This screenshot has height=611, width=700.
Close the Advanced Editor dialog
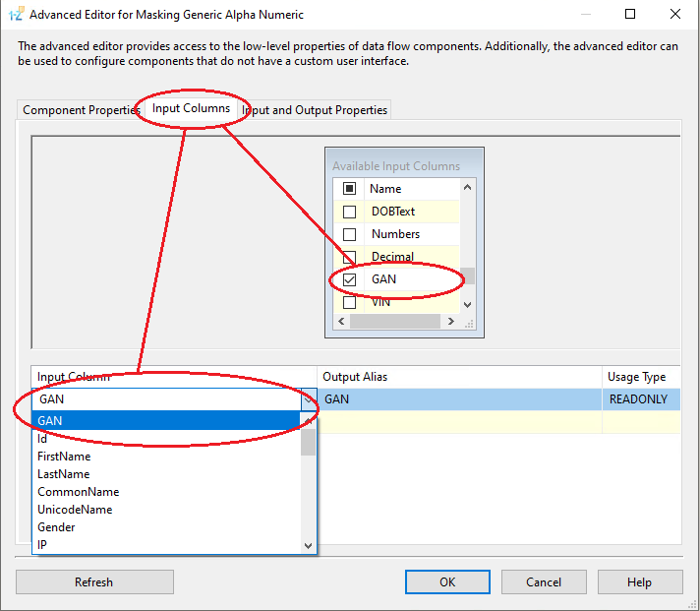[x=674, y=15]
